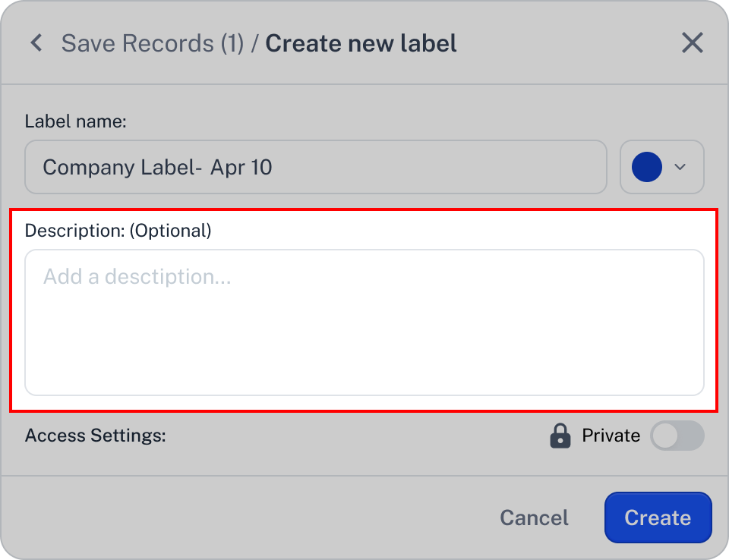The width and height of the screenshot is (729, 560).
Task: Click the Company Label- Apr 10 text
Action: click(158, 167)
